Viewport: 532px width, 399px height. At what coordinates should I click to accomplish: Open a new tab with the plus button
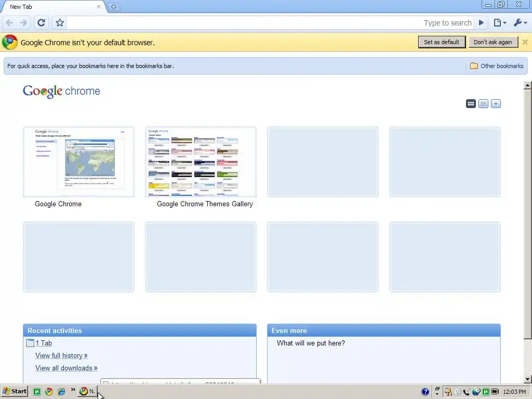[x=114, y=7]
